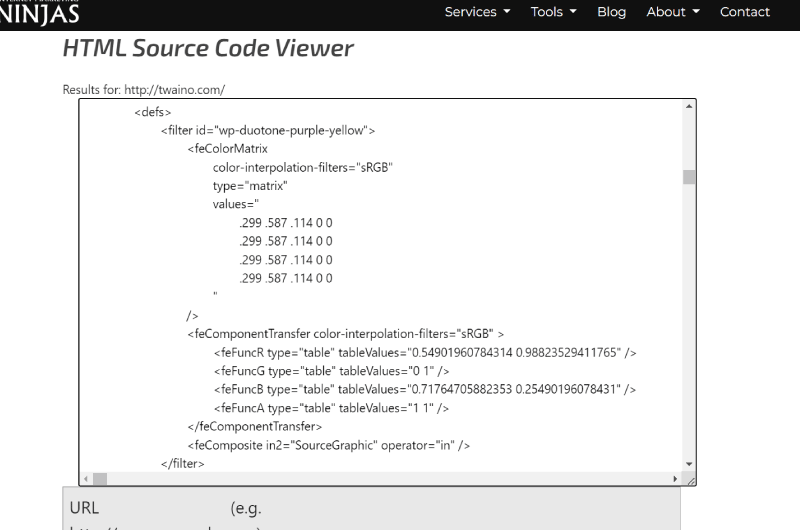The image size is (800, 530).
Task: Click the '<feColorMatrix' line
Action: (x=228, y=149)
